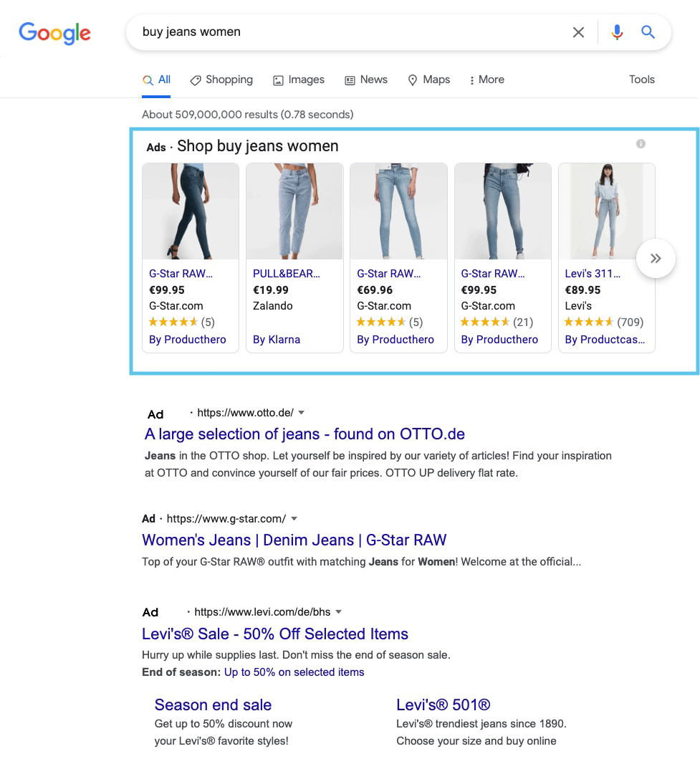Click the €89.95 Levi's price
This screenshot has height=764, width=700.
click(582, 290)
